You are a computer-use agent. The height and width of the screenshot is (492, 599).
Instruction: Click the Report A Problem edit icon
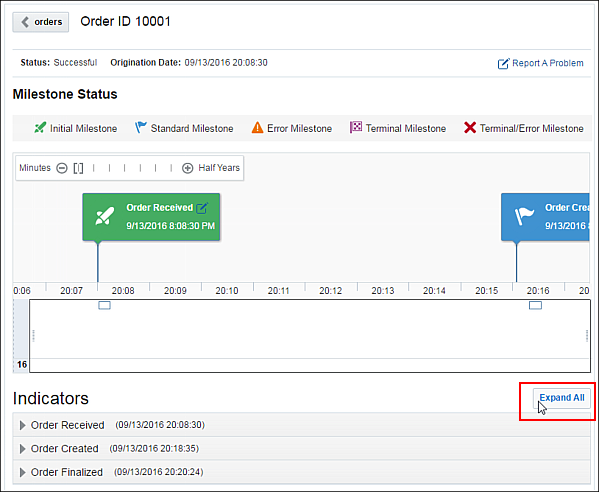coord(503,63)
